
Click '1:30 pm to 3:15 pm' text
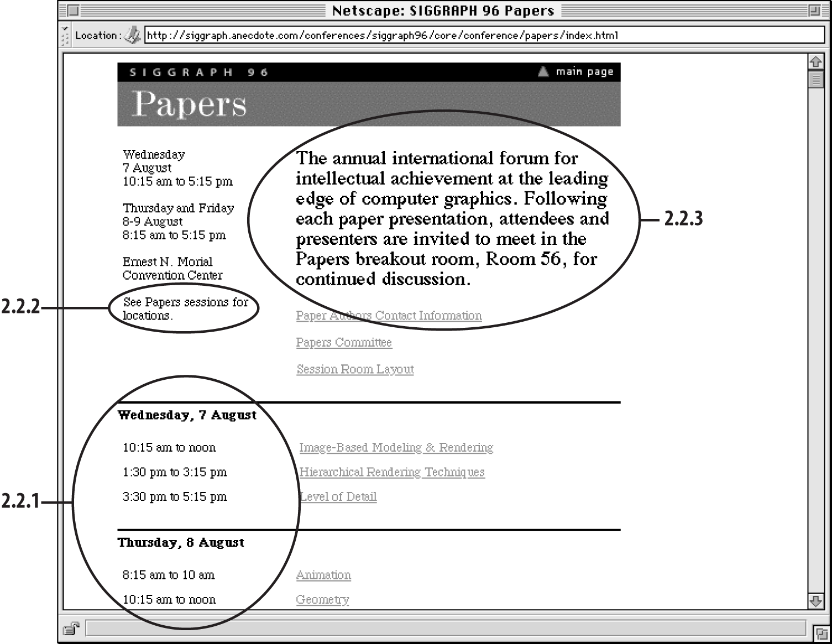(175, 472)
